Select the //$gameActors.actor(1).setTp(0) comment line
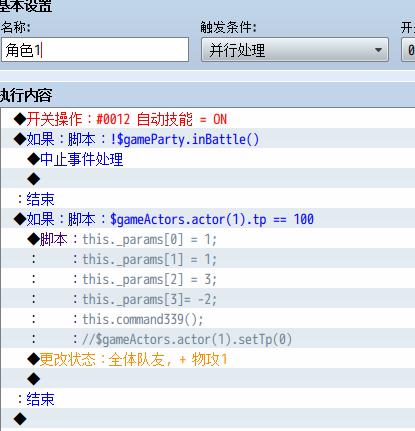The height and width of the screenshot is (431, 415). 208,339
